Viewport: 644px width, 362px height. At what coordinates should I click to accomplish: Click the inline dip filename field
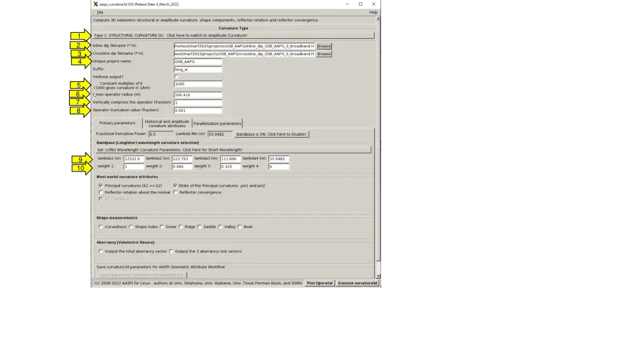[x=244, y=46]
